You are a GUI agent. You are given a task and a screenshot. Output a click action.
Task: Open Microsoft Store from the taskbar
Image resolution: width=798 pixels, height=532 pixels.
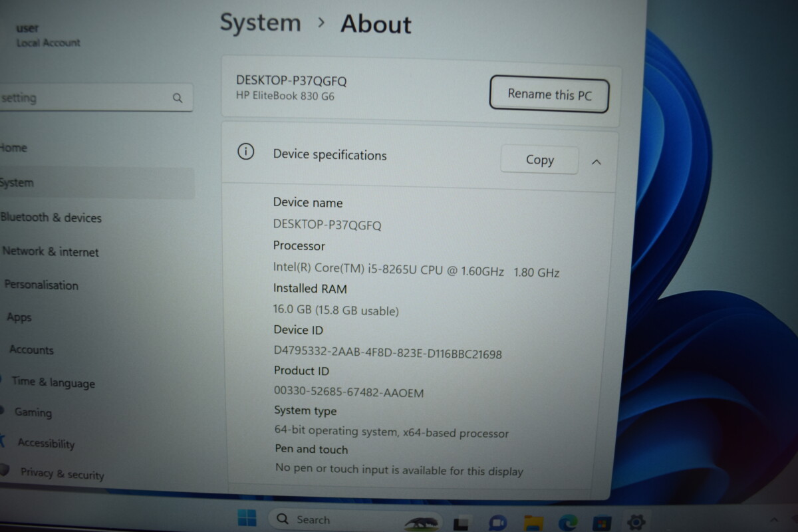(602, 523)
